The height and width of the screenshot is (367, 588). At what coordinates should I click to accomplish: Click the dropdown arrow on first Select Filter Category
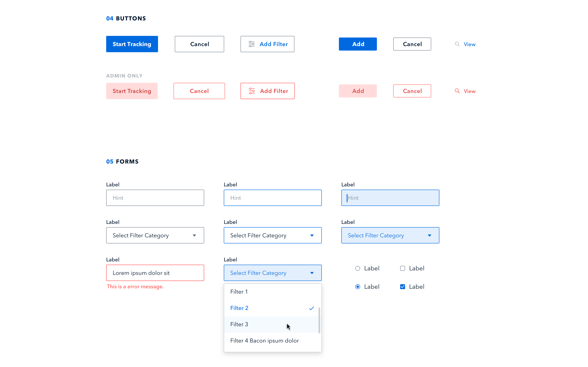(x=194, y=235)
